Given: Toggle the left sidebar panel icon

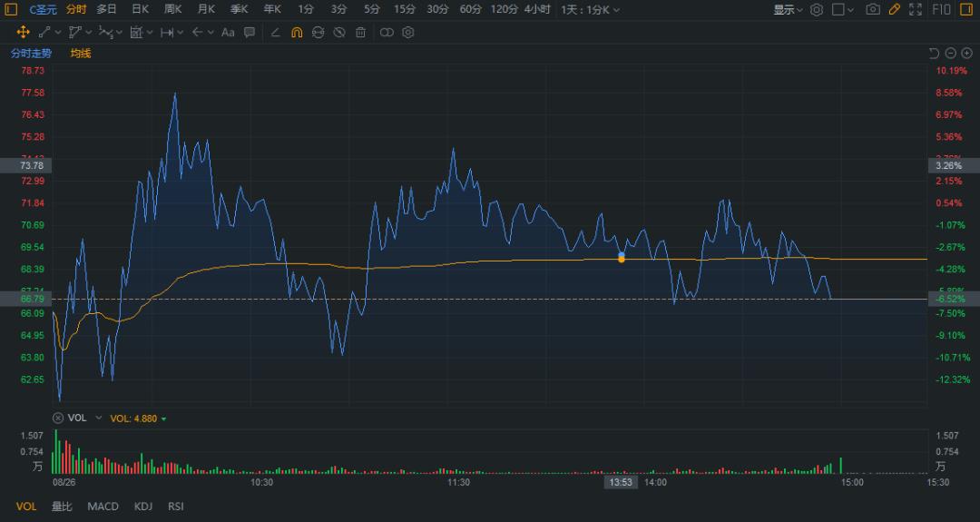Looking at the screenshot, I should click(x=12, y=9).
